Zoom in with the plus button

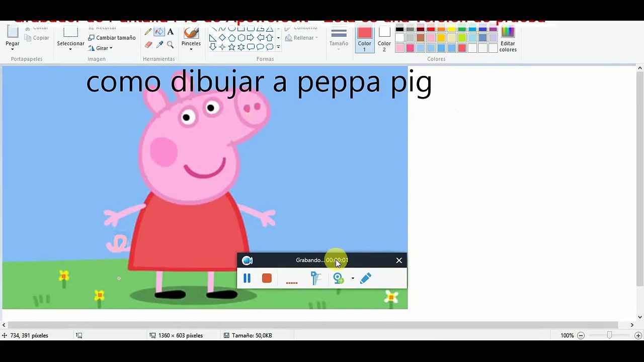coord(638,335)
